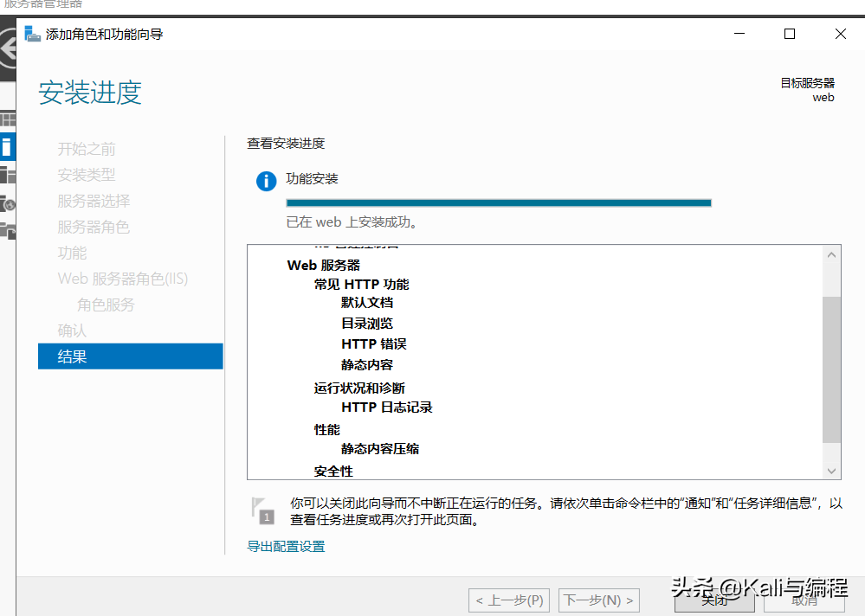
Task: Click Server Manager back arrow icon
Action: pos(8,49)
